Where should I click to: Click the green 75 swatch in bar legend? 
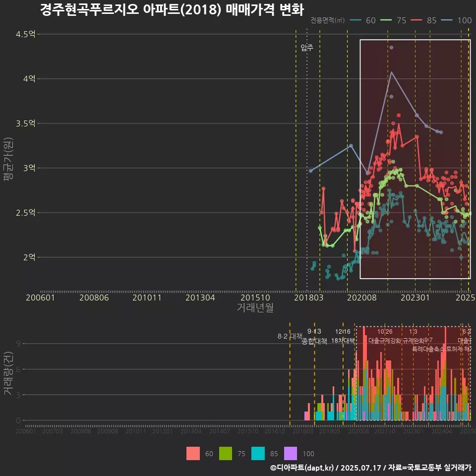(x=226, y=453)
